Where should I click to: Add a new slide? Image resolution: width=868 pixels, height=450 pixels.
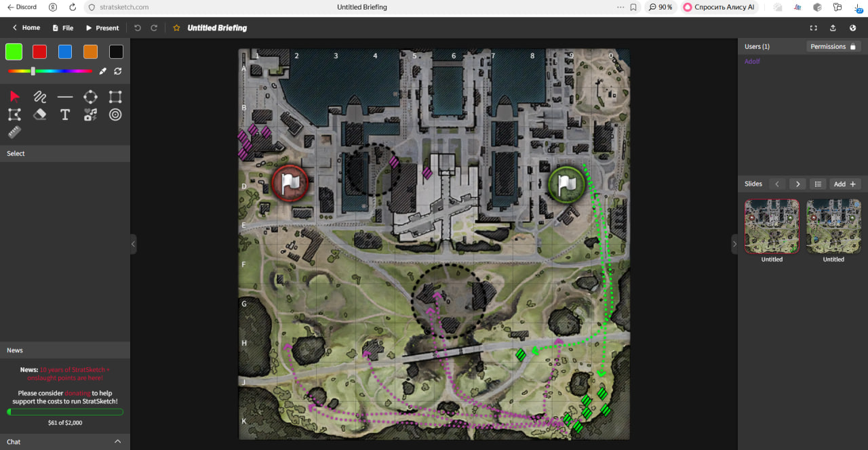point(846,184)
